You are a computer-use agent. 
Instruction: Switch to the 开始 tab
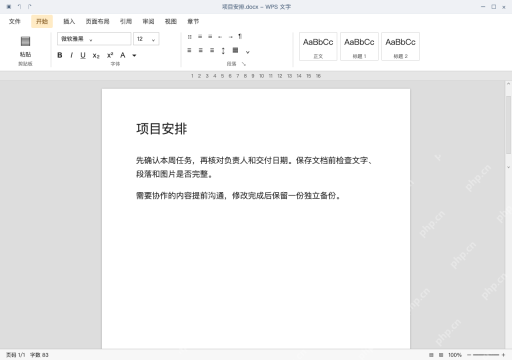pyautogui.click(x=42, y=21)
